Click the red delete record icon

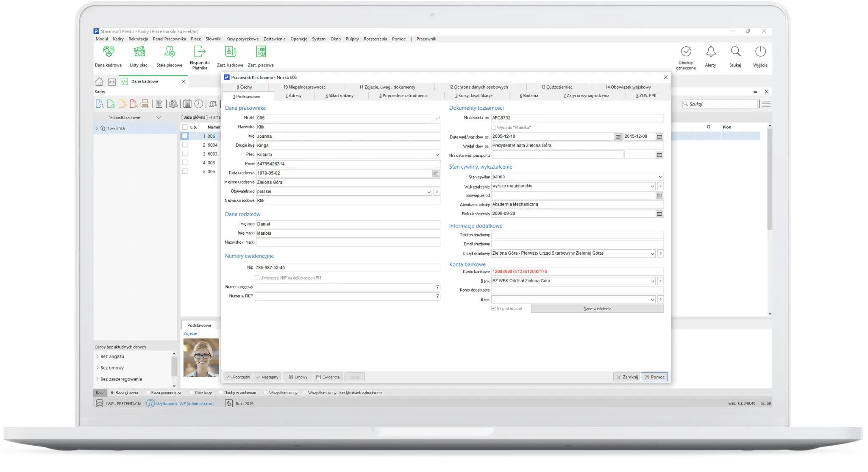[133, 104]
